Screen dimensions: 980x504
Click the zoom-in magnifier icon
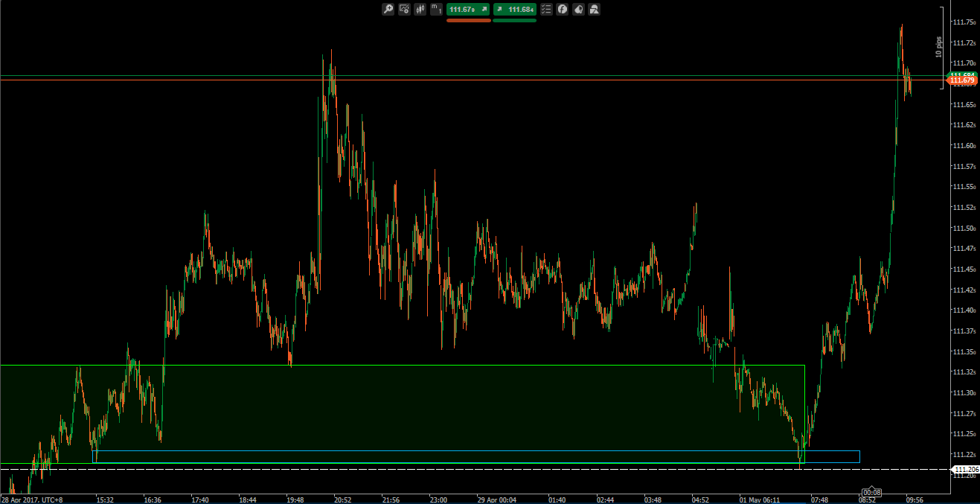[x=388, y=9]
